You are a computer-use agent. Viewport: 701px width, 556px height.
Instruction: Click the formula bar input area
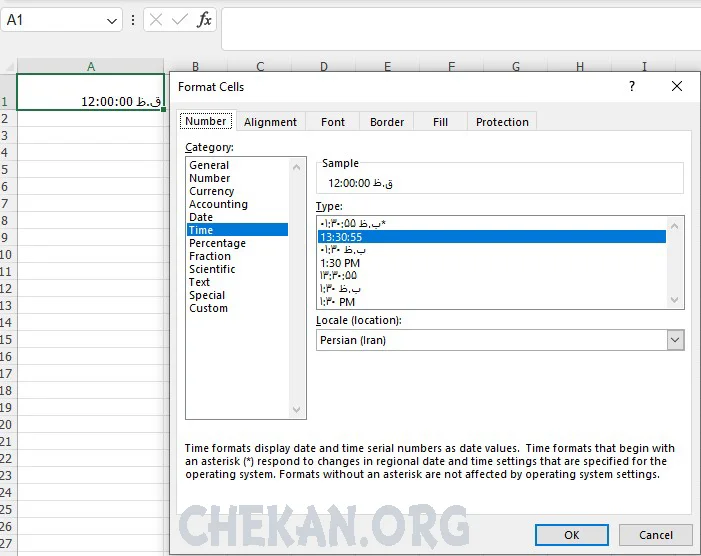460,29
